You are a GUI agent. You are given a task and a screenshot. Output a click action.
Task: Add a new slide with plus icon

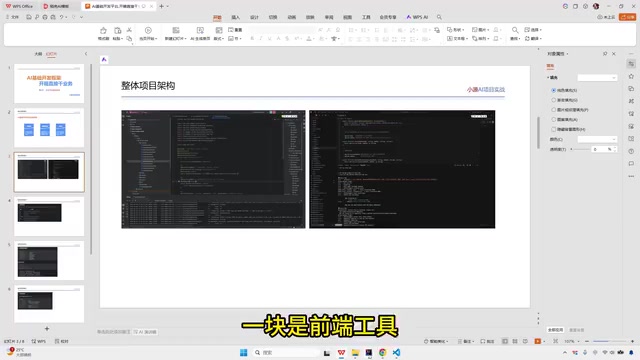coord(47,329)
